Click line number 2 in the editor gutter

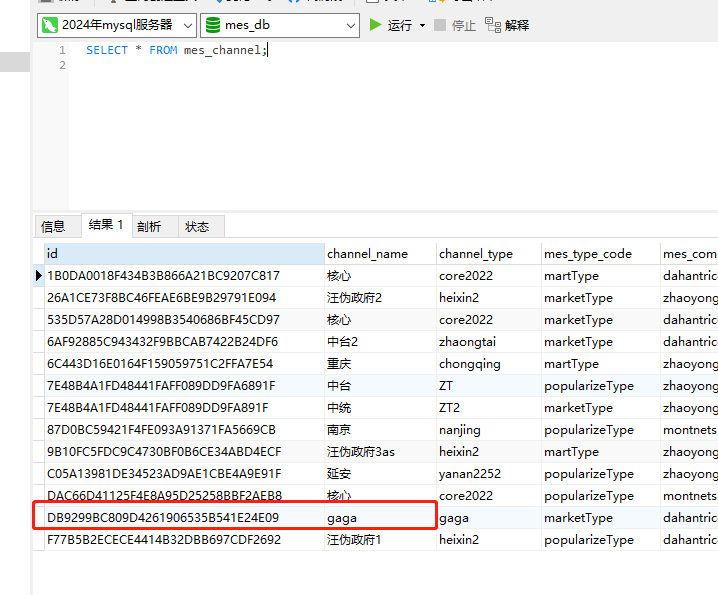[63, 65]
